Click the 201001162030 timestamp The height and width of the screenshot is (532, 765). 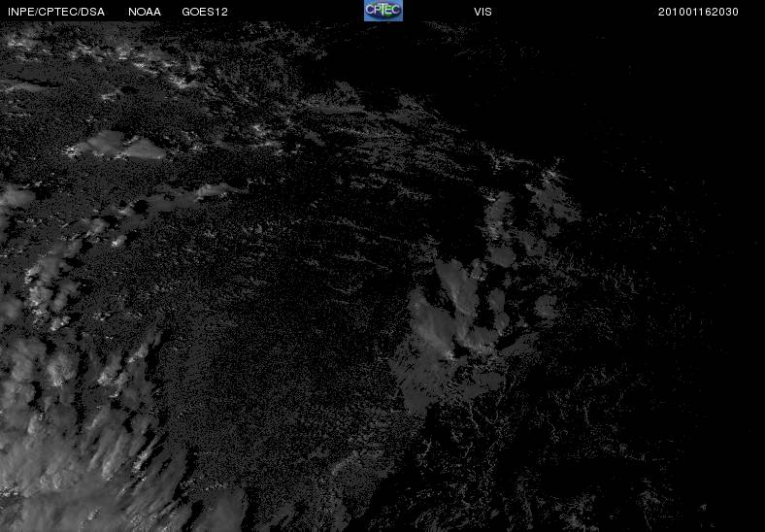pos(698,12)
